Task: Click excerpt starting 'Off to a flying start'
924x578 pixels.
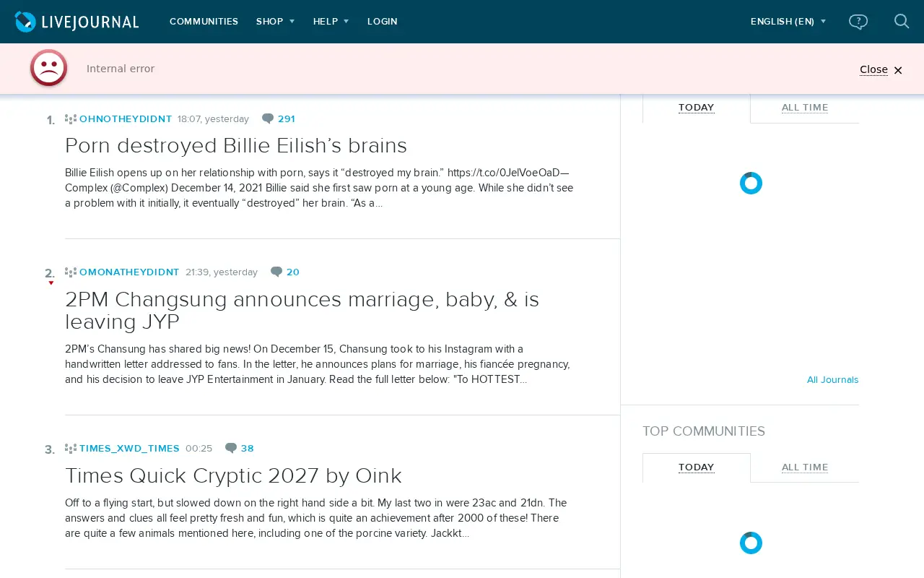Action: pyautogui.click(x=316, y=518)
